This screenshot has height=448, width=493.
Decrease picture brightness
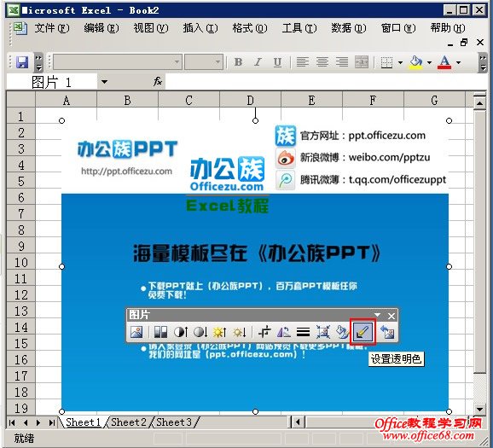[x=240, y=332]
